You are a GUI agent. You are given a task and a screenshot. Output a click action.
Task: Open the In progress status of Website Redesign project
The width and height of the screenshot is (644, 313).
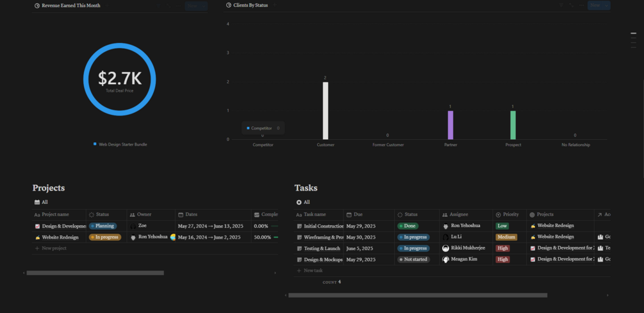click(x=105, y=237)
